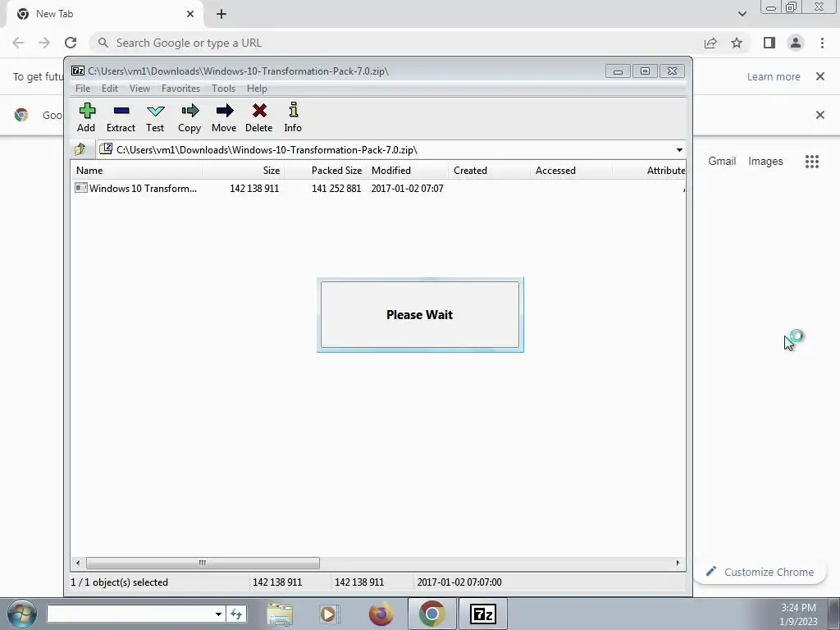Viewport: 840px width, 630px height.
Task: Close the New Tab in Chrome
Action: (190, 14)
